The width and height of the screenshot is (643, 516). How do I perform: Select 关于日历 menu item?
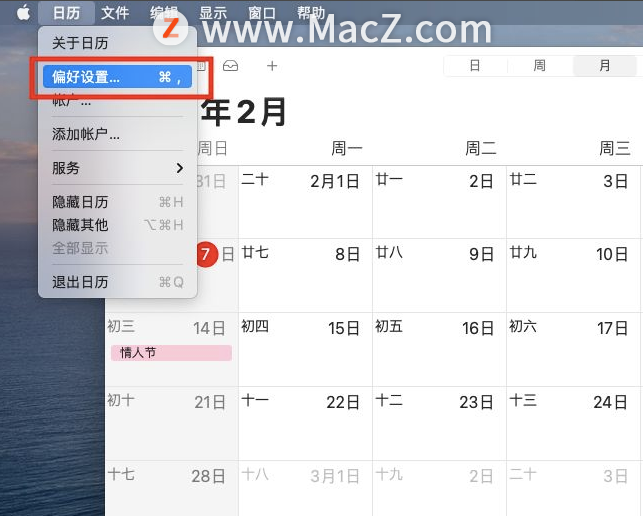pyautogui.click(x=118, y=43)
